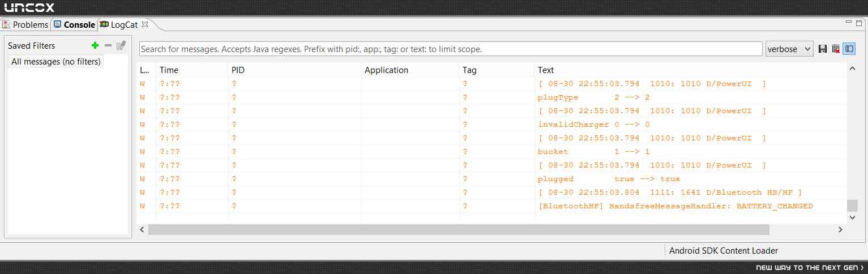This screenshot has height=274, width=868.
Task: Open the verbose log level dropdown
Action: (x=789, y=49)
